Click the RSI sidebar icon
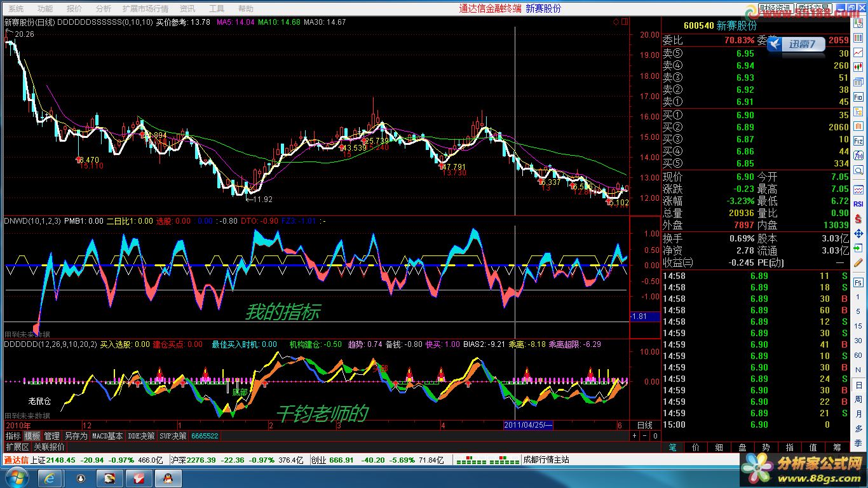Image resolution: width=868 pixels, height=488 pixels. [x=858, y=204]
